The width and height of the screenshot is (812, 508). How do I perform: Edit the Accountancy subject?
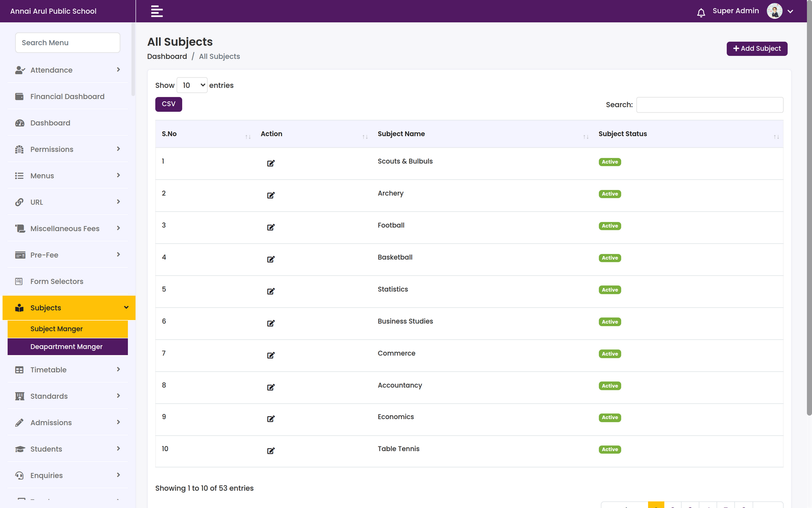tap(271, 387)
